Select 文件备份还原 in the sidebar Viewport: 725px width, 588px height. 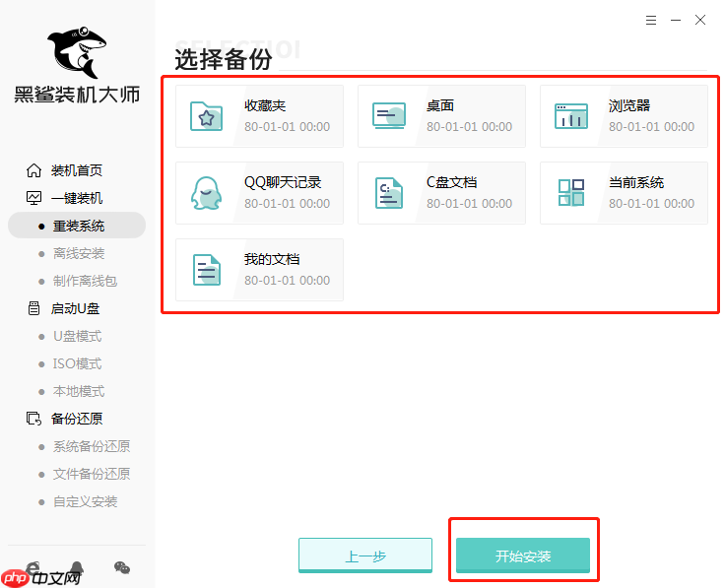tap(92, 474)
